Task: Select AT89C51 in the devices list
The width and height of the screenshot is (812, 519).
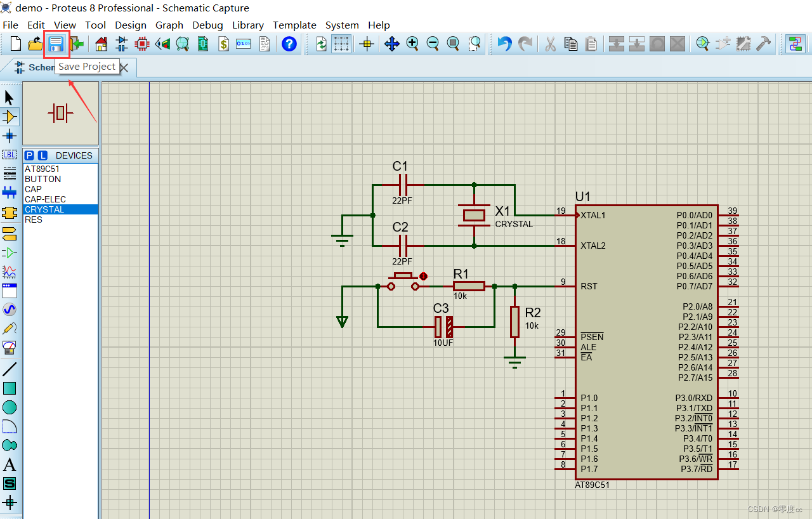Action: pos(61,169)
